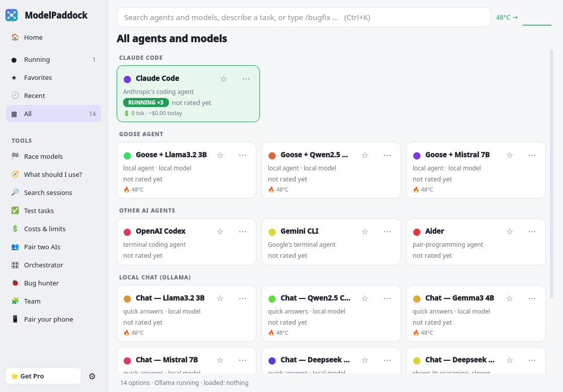The image size is (563, 392).
Task: Click the flame icon on Chat — Llama3.2 3B
Action: pos(126,333)
